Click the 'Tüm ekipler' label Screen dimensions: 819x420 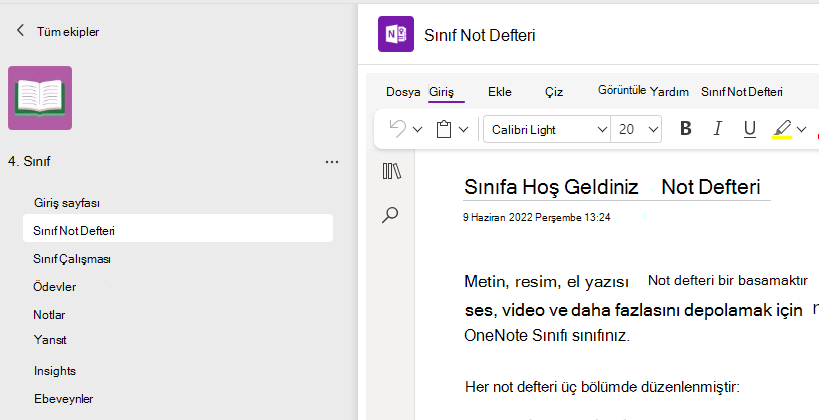point(68,31)
